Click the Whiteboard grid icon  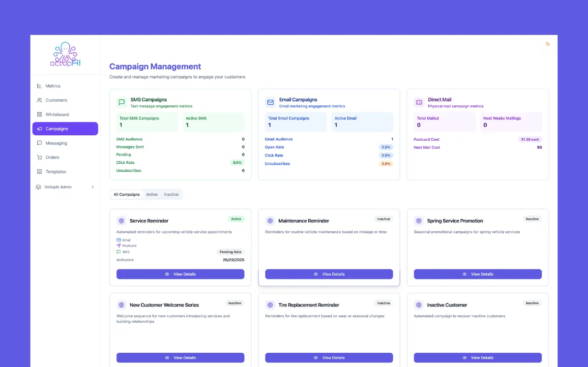(x=39, y=114)
